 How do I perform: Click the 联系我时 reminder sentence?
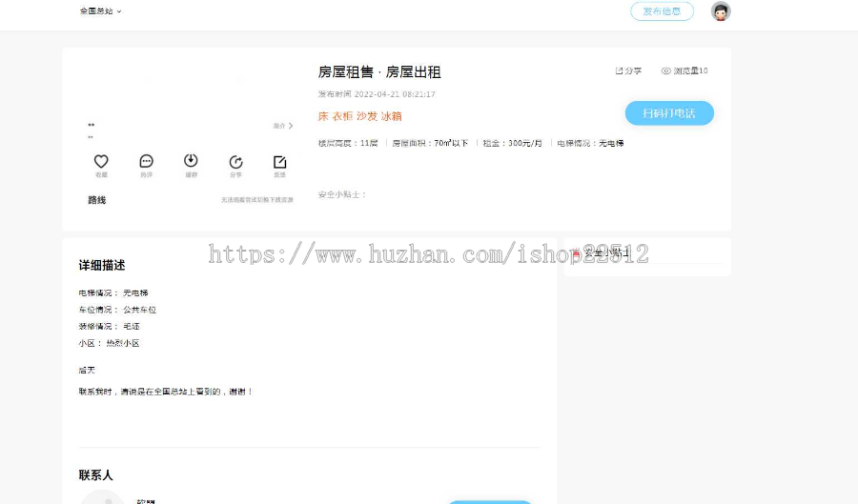[166, 392]
